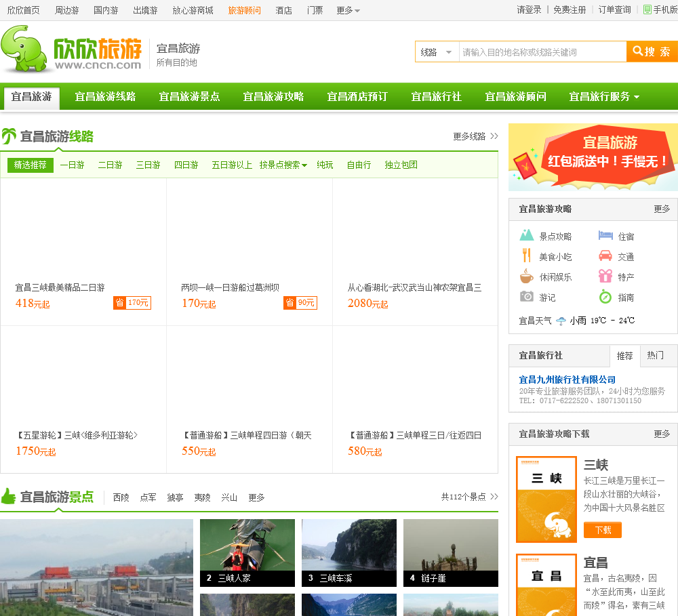Click the 指南 compass icon
678x616 pixels.
605,297
